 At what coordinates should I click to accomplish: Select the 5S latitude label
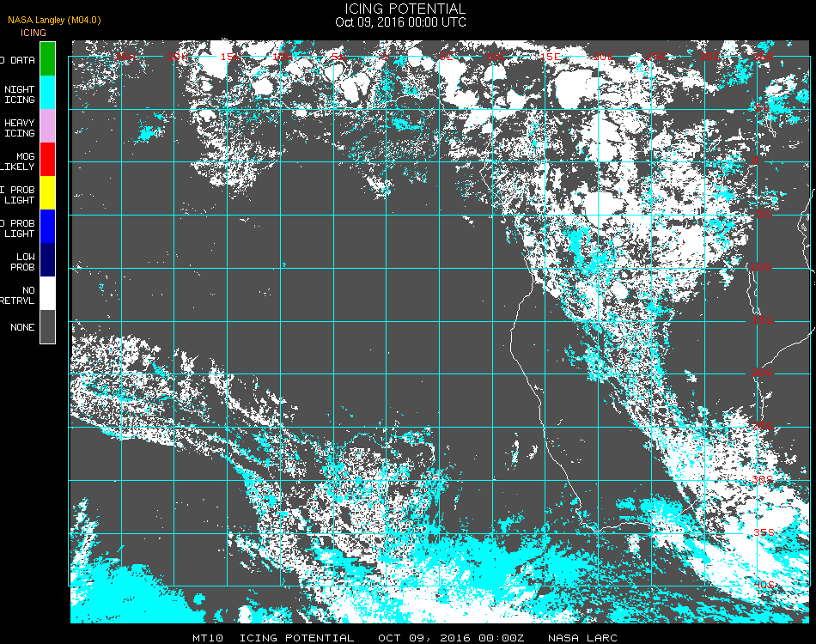(x=764, y=214)
